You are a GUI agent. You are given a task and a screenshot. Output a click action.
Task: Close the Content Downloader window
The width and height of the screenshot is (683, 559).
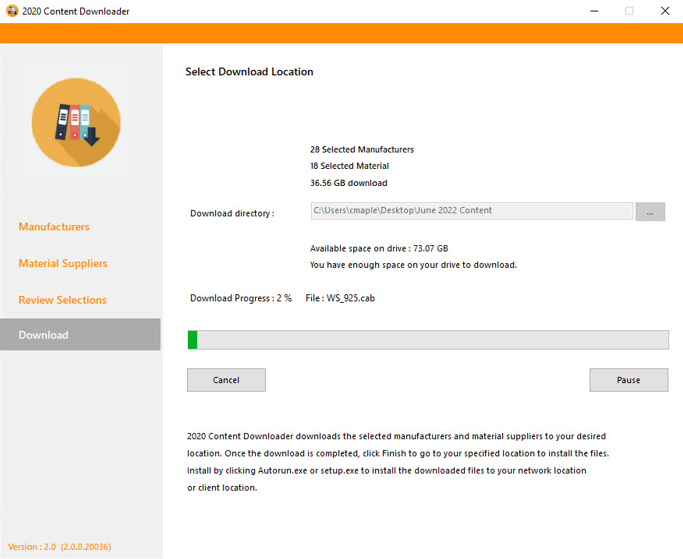665,11
